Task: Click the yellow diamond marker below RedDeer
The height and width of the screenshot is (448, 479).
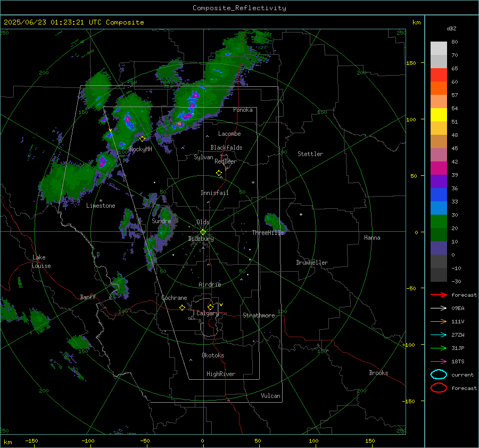Action: 219,173
